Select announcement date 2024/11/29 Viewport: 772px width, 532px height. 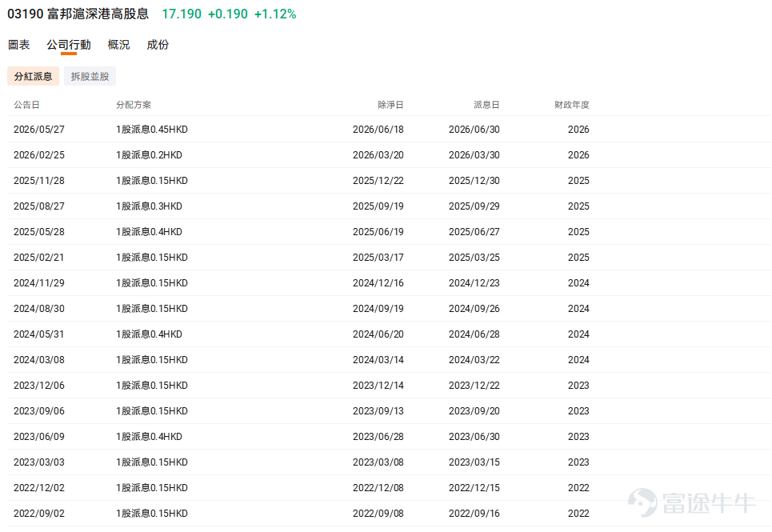pos(39,283)
